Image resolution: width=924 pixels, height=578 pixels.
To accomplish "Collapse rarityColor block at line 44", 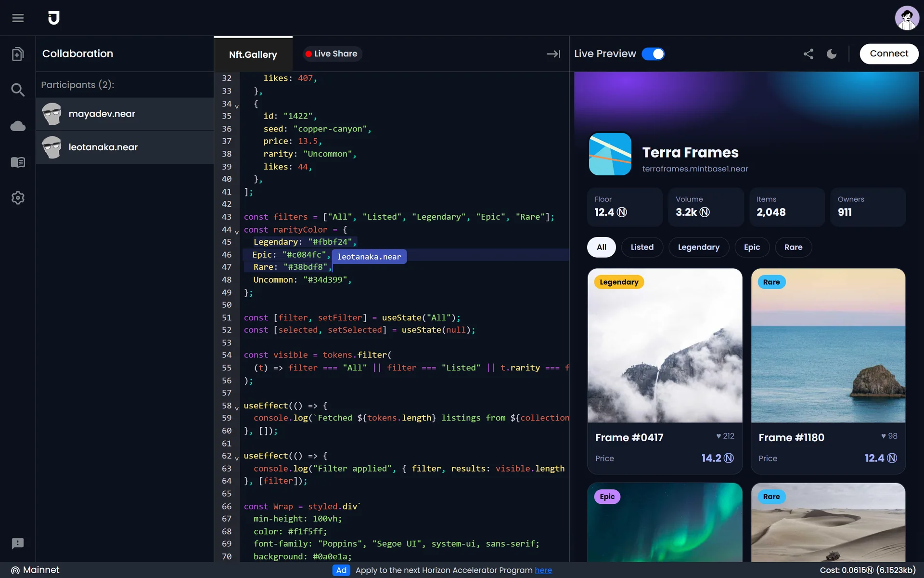I will (237, 232).
